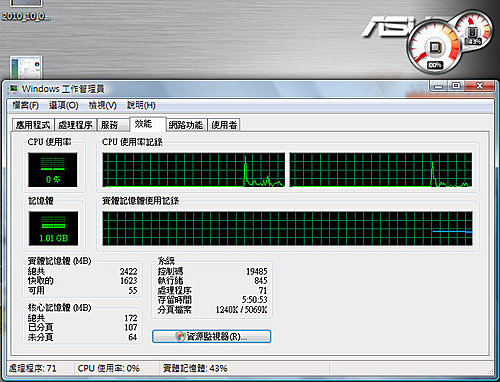This screenshot has height=382, width=500.
Task: Open the 說明(H) menu
Action: (141, 105)
